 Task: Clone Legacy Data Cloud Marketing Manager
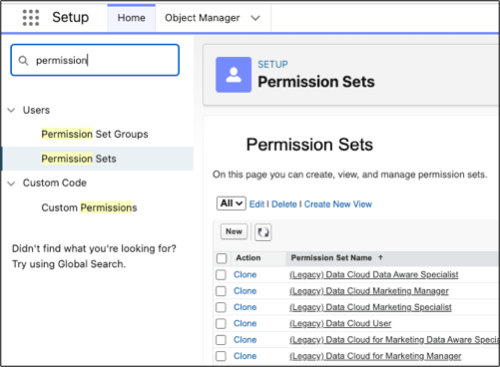tap(245, 291)
